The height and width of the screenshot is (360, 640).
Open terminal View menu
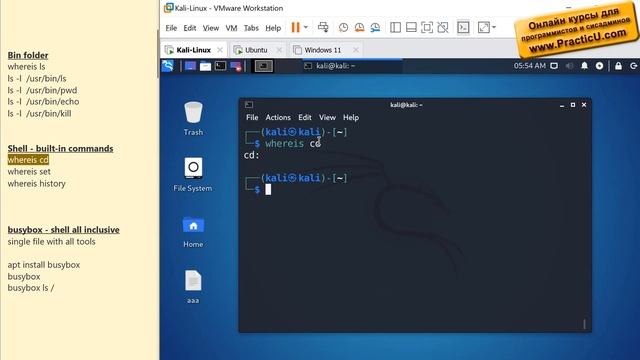(327, 118)
